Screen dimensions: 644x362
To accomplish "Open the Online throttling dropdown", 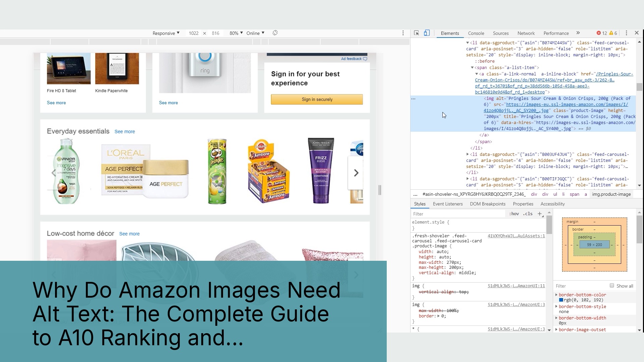I will point(255,33).
